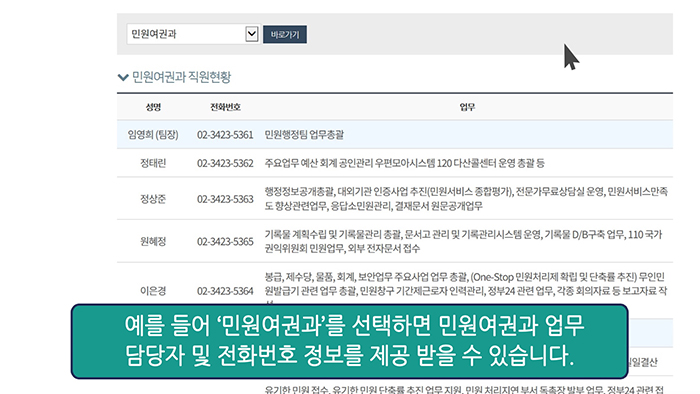
Task: Click the 바로가기 button
Action: [285, 34]
